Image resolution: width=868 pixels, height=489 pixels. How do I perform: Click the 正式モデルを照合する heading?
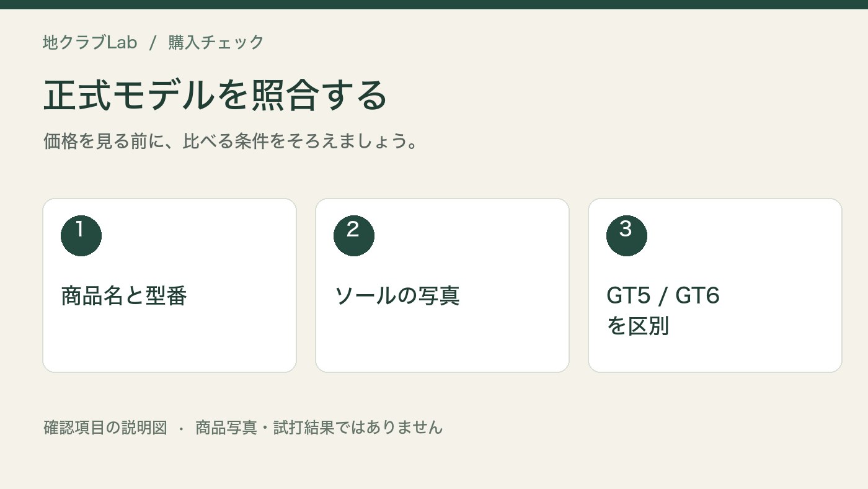215,95
